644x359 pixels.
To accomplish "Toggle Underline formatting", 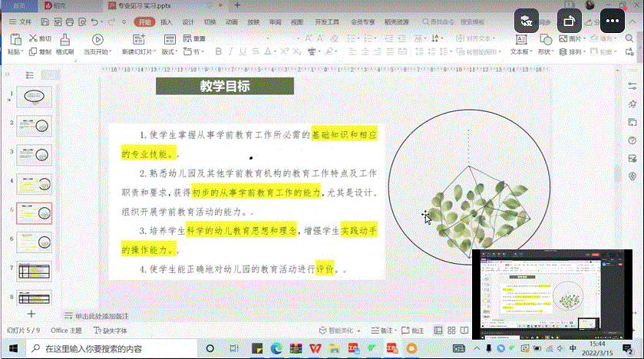I will coord(243,51).
